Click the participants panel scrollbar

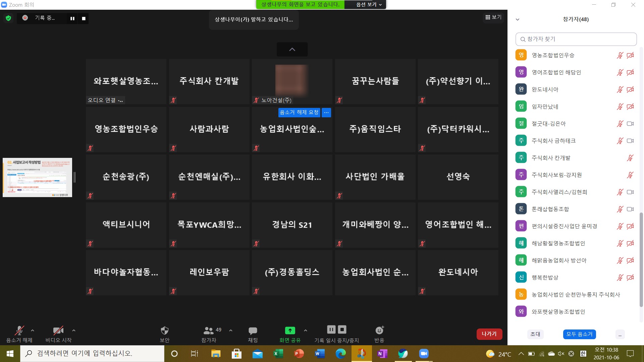pos(641,259)
